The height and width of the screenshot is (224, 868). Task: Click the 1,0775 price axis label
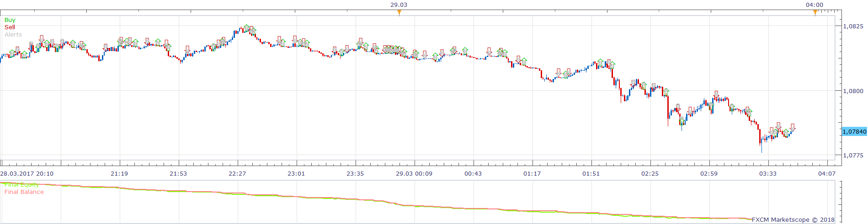tap(853, 156)
